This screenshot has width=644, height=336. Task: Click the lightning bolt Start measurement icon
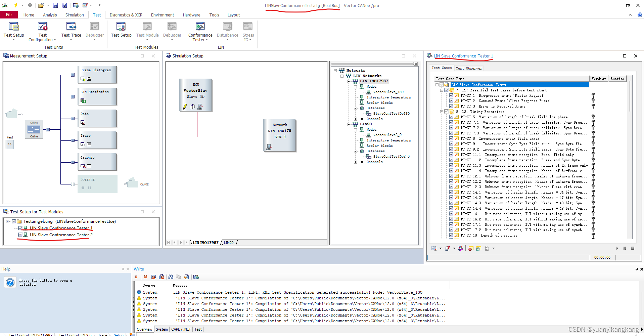pyautogui.click(x=15, y=5)
